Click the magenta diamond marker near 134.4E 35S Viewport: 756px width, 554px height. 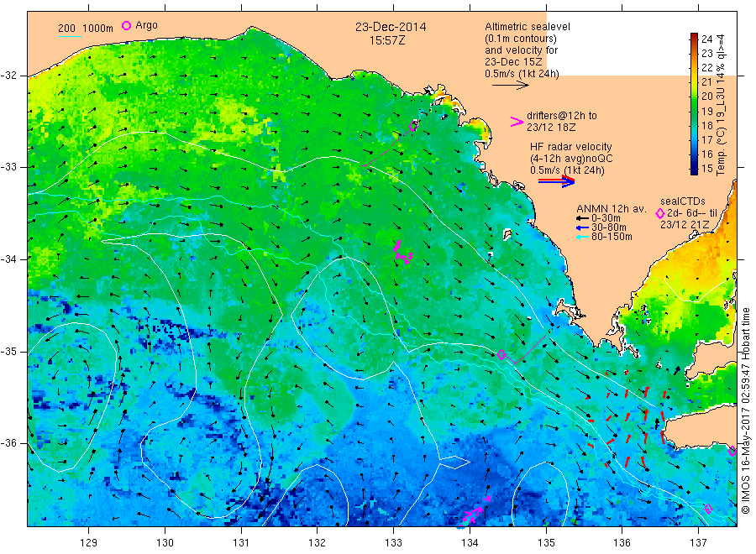[x=501, y=354]
